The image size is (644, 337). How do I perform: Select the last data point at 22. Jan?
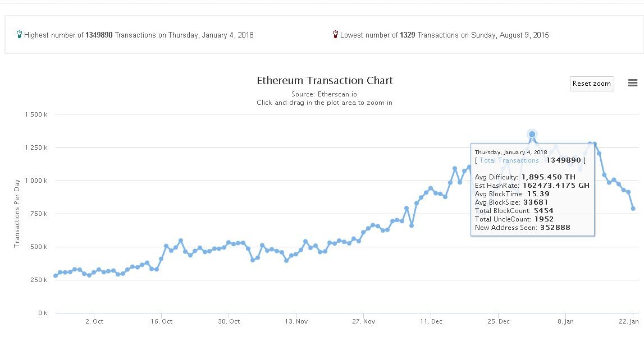pyautogui.click(x=633, y=209)
